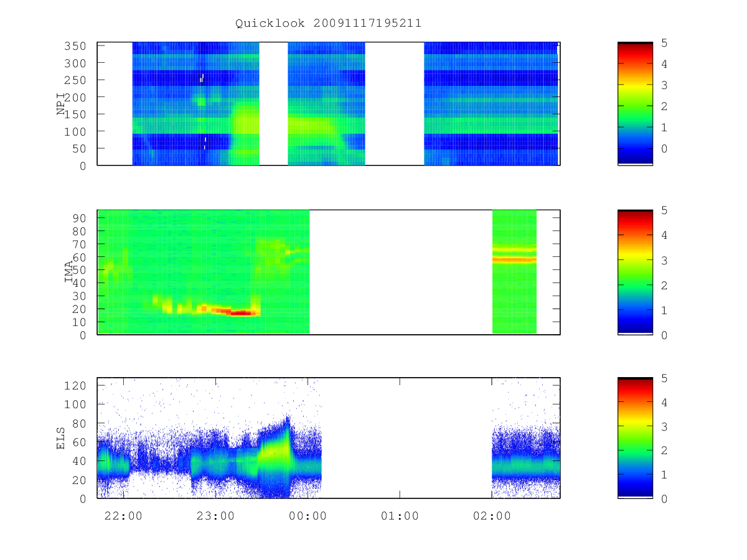This screenshot has height=560, width=747.
Task: Click the dark red hotspot in the IMA spectrogram
Action: coord(241,313)
